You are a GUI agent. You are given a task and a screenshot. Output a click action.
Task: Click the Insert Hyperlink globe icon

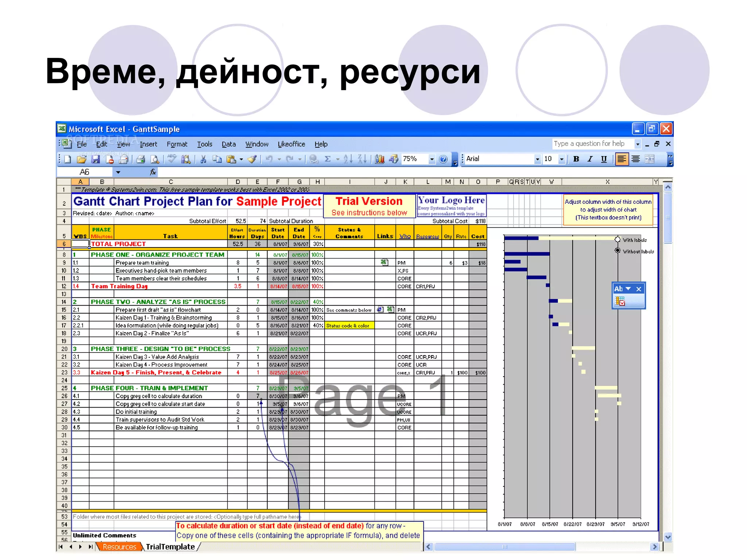313,159
